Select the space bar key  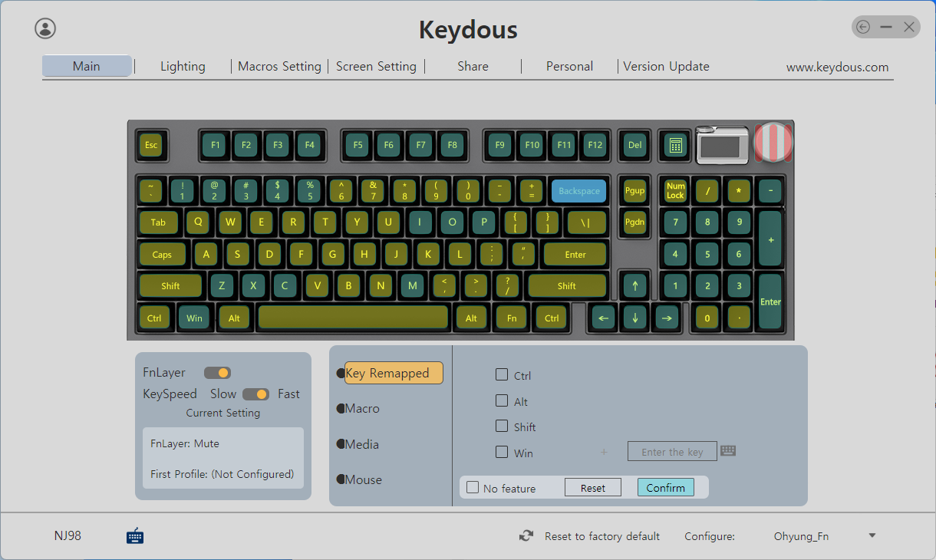[x=353, y=318]
